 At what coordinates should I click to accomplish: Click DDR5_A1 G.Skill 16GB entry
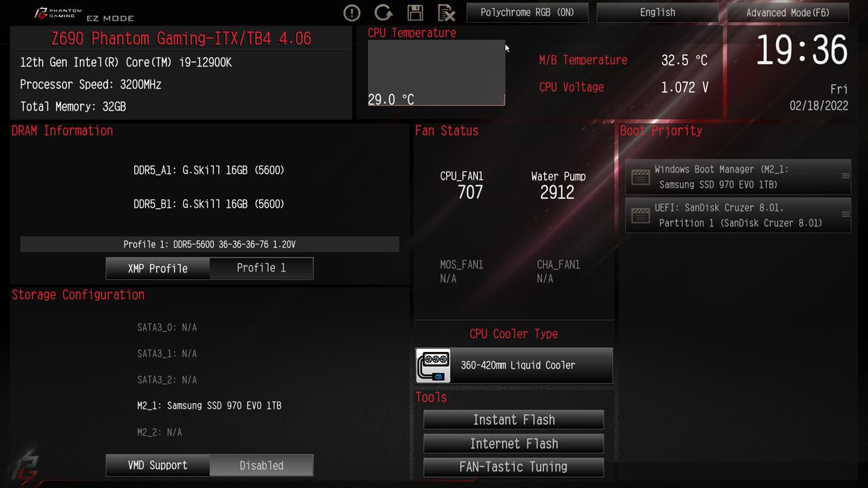tap(209, 170)
